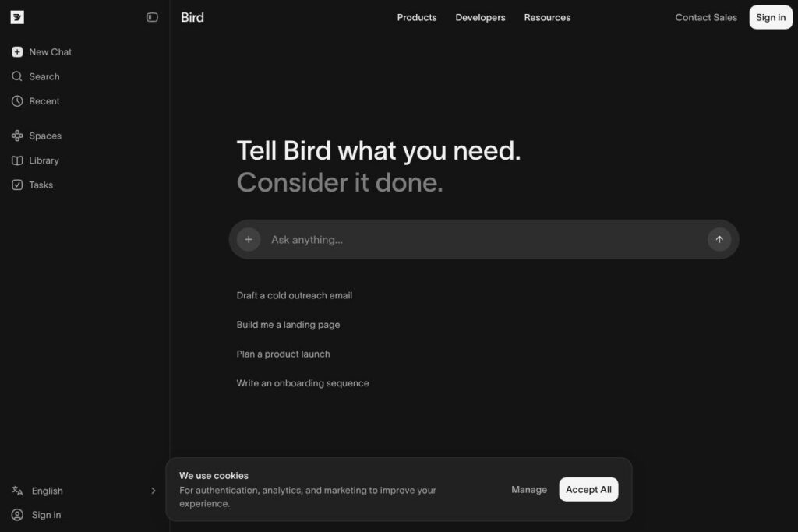Viewport: 798px width, 532px height.
Task: Open the Products menu in top navigation
Action: [x=417, y=17]
